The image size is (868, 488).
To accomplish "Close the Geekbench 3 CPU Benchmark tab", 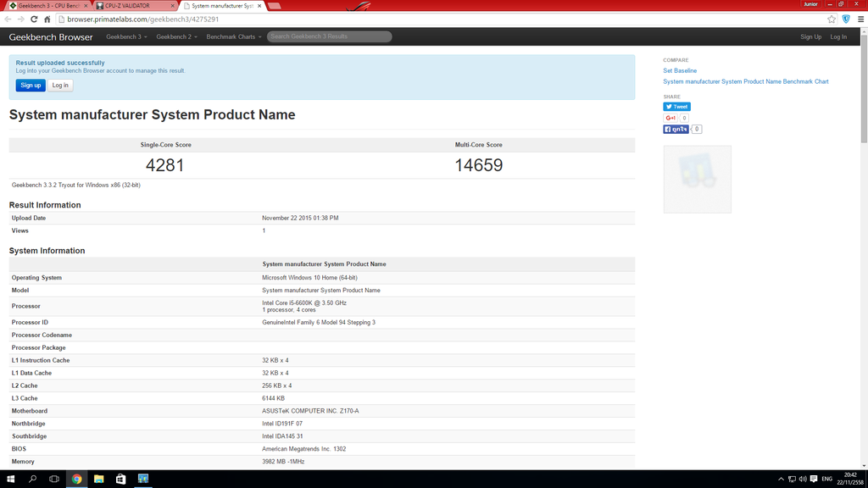I will pos(86,6).
